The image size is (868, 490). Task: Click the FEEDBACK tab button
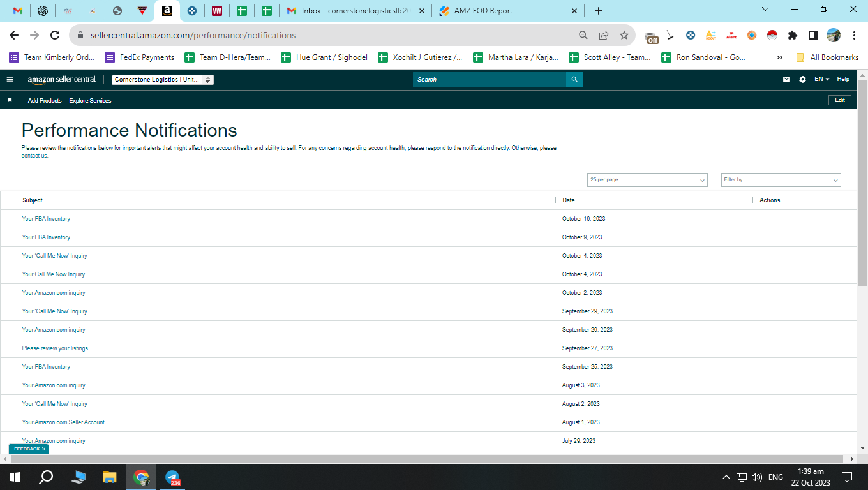coord(29,449)
